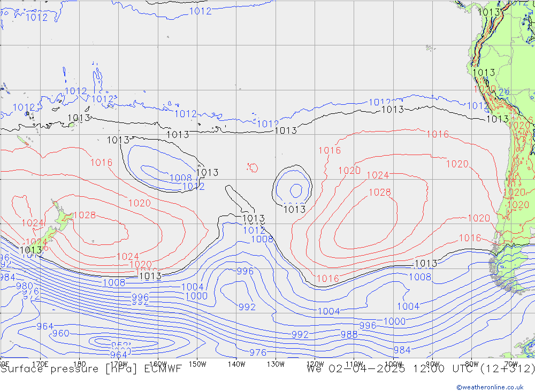Click the blue 976 label near 140W
This screenshot has width=535, height=392.
[258, 352]
